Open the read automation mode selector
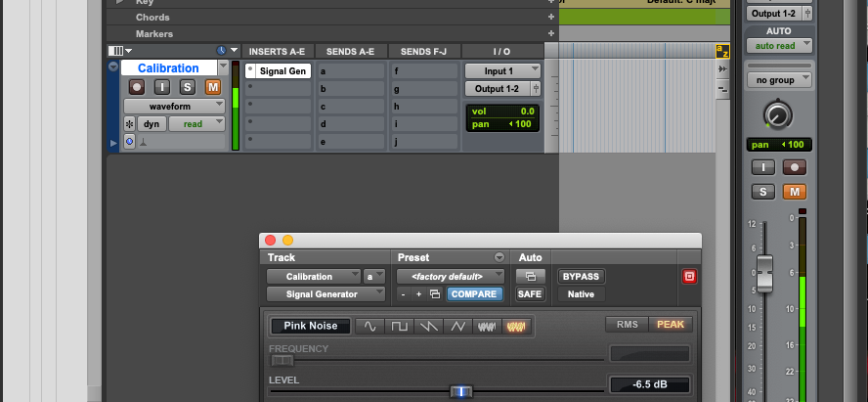 pyautogui.click(x=196, y=124)
